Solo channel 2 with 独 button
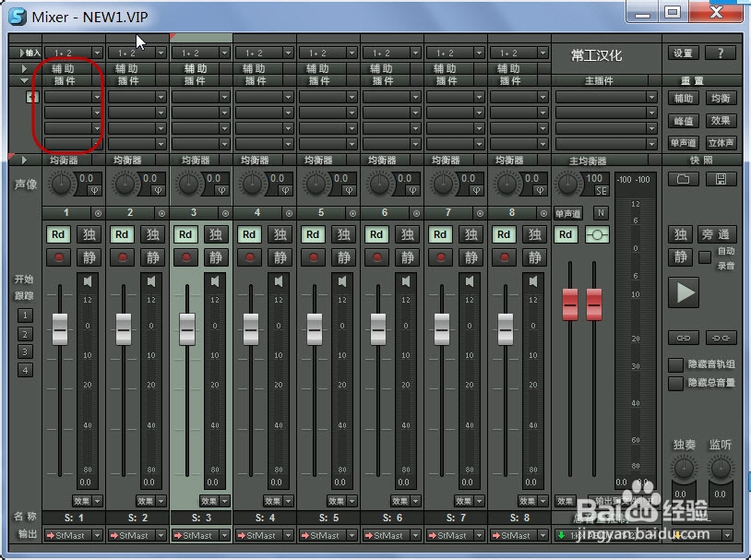Image resolution: width=751 pixels, height=560 pixels. [153, 234]
